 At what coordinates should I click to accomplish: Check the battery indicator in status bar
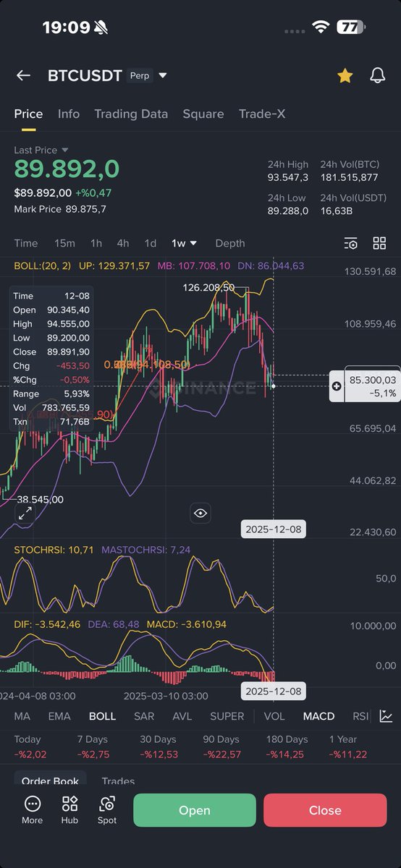pyautogui.click(x=351, y=27)
